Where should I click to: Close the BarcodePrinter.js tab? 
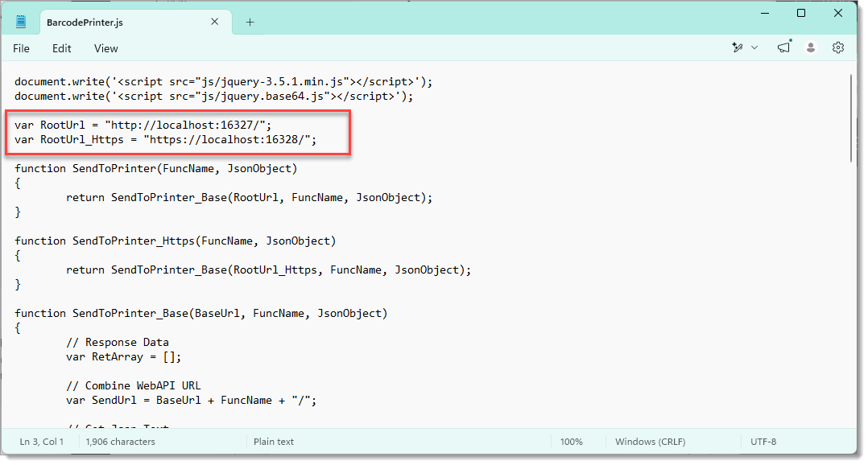(215, 22)
